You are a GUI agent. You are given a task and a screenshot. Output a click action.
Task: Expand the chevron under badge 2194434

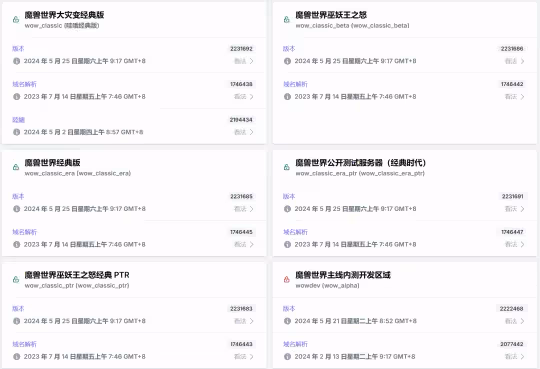252,132
